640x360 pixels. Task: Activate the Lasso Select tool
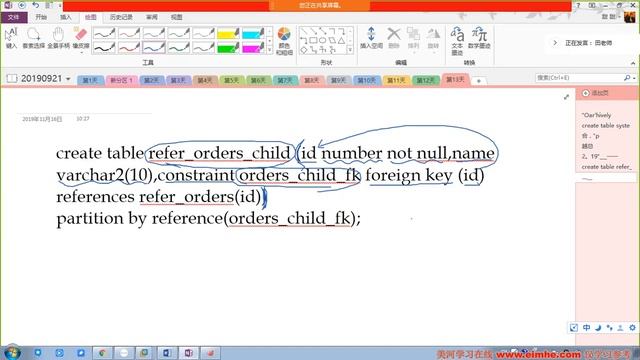pyautogui.click(x=33, y=39)
